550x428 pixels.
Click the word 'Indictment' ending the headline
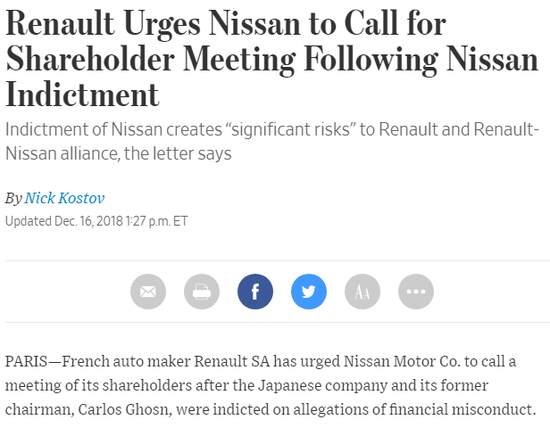pyautogui.click(x=82, y=95)
